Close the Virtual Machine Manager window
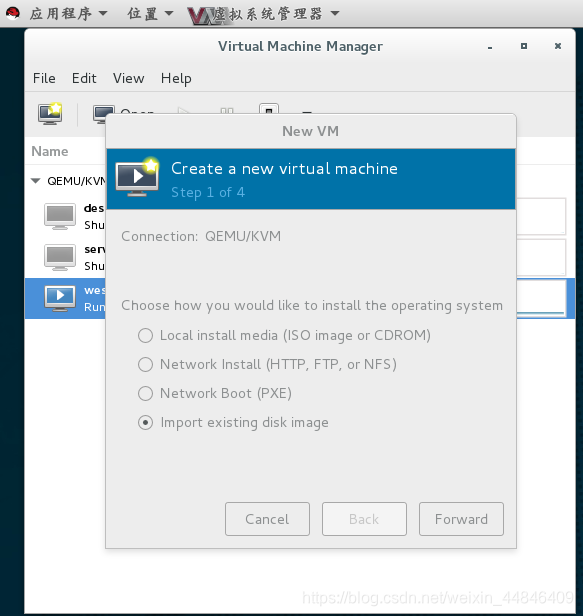This screenshot has width=583, height=616. pos(558,46)
